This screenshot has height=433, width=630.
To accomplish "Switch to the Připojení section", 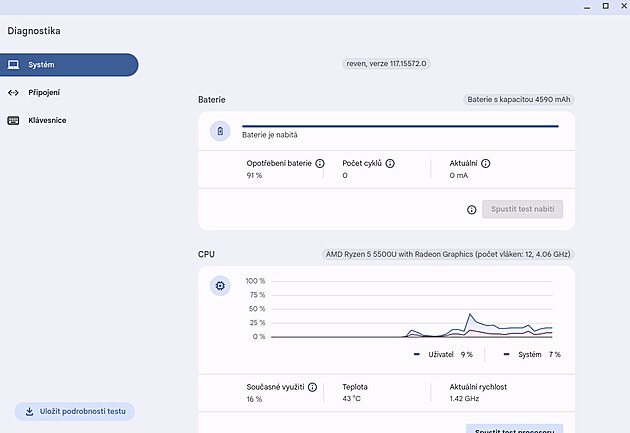I will tap(44, 93).
